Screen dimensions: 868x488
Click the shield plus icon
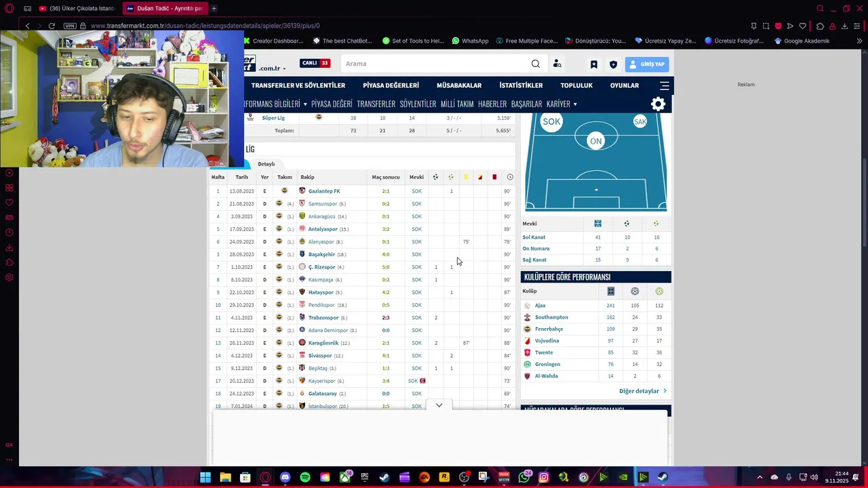614,64
